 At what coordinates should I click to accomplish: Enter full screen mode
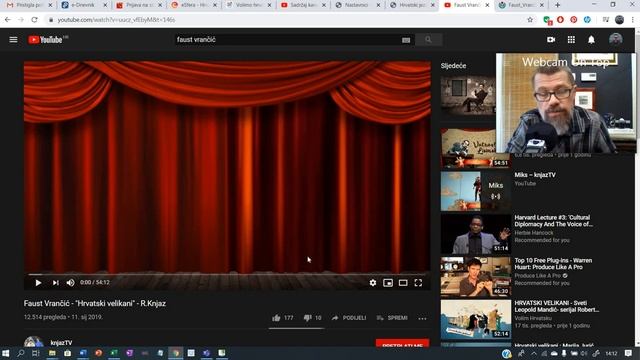418,282
